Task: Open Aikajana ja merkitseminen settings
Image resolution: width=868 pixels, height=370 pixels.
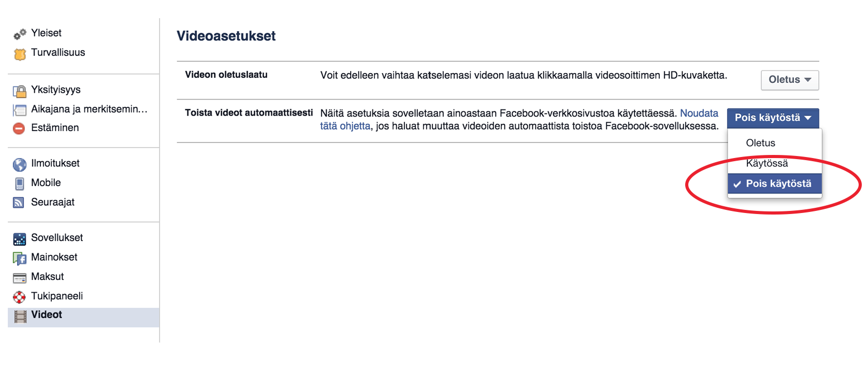Action: coord(89,109)
